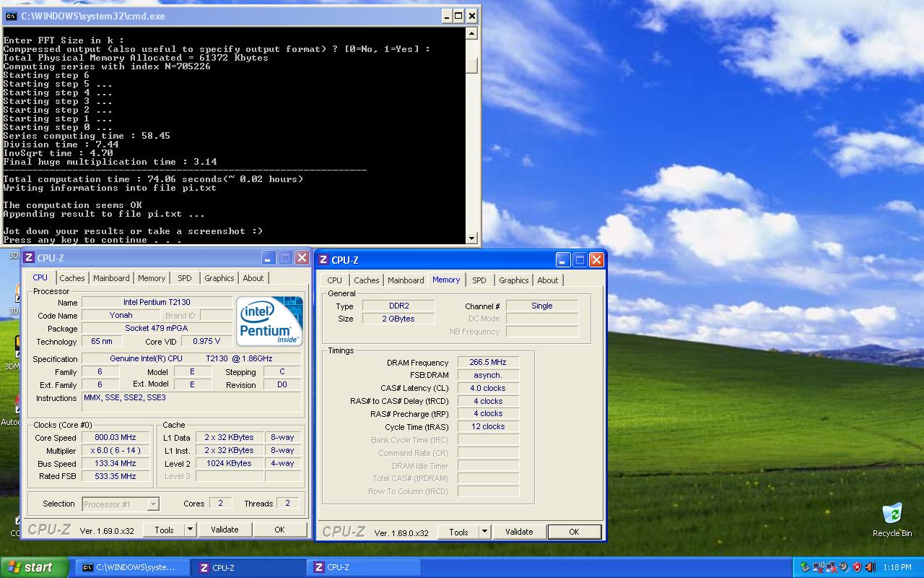Viewport: 924px width, 578px height.
Task: Click the FSB:DRAM value 'asynch.'
Action: (x=488, y=375)
